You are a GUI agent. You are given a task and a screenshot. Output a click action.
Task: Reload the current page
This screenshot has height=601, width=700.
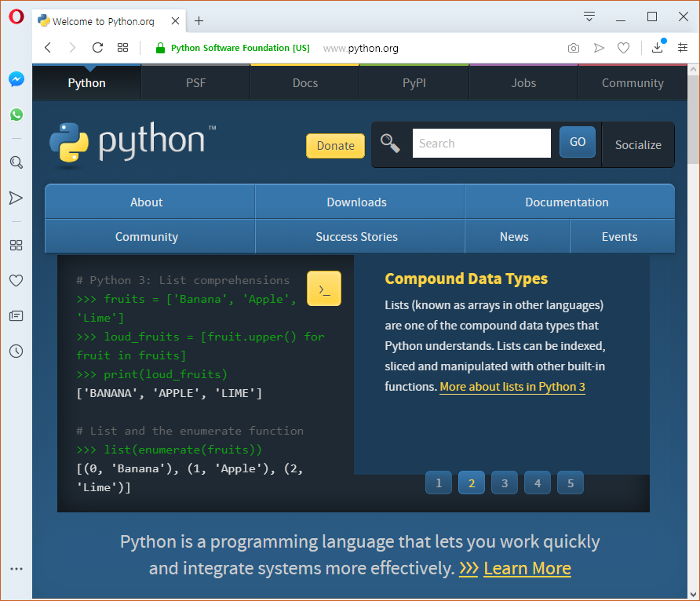coord(97,47)
